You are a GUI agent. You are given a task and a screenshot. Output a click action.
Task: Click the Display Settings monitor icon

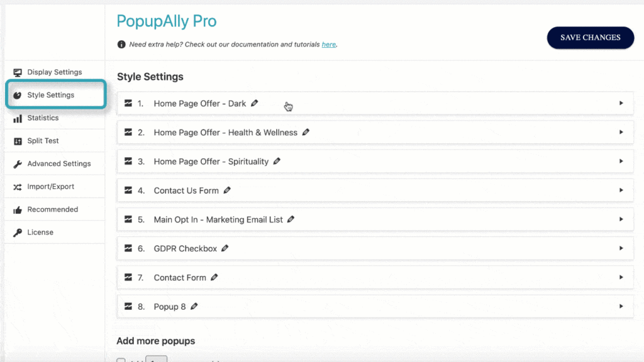[18, 72]
